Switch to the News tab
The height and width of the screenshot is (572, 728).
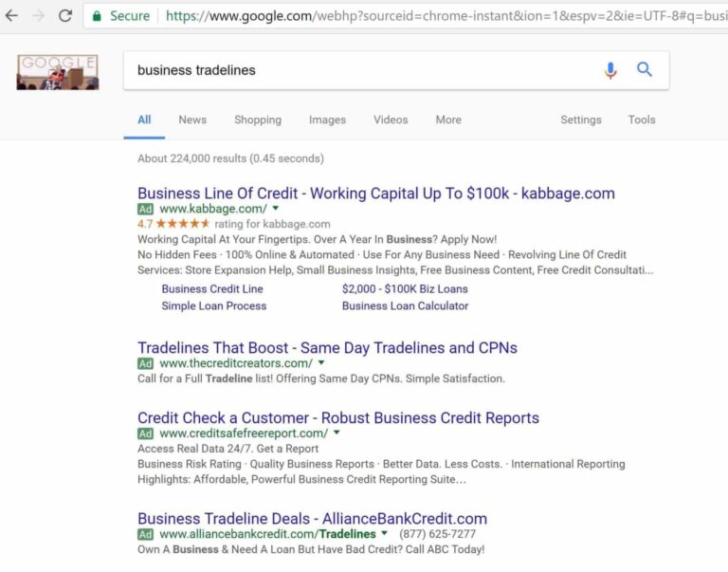coord(192,120)
